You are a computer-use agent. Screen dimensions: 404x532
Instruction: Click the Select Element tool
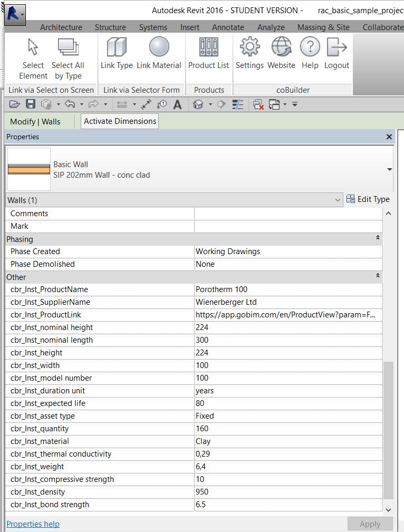(x=33, y=58)
